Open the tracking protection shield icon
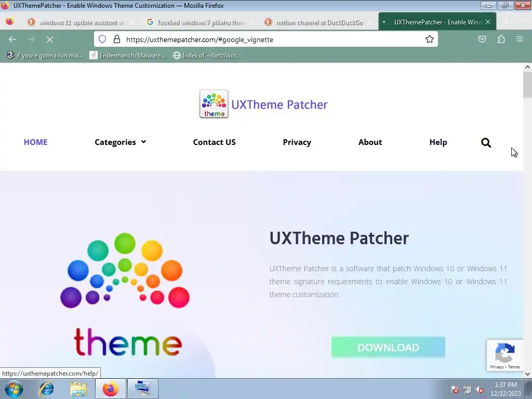 point(102,39)
